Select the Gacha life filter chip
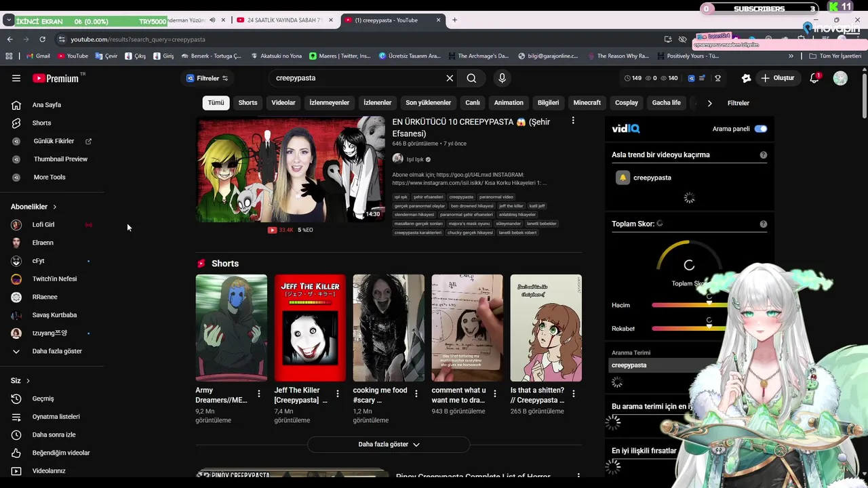The height and width of the screenshot is (488, 868). click(666, 103)
